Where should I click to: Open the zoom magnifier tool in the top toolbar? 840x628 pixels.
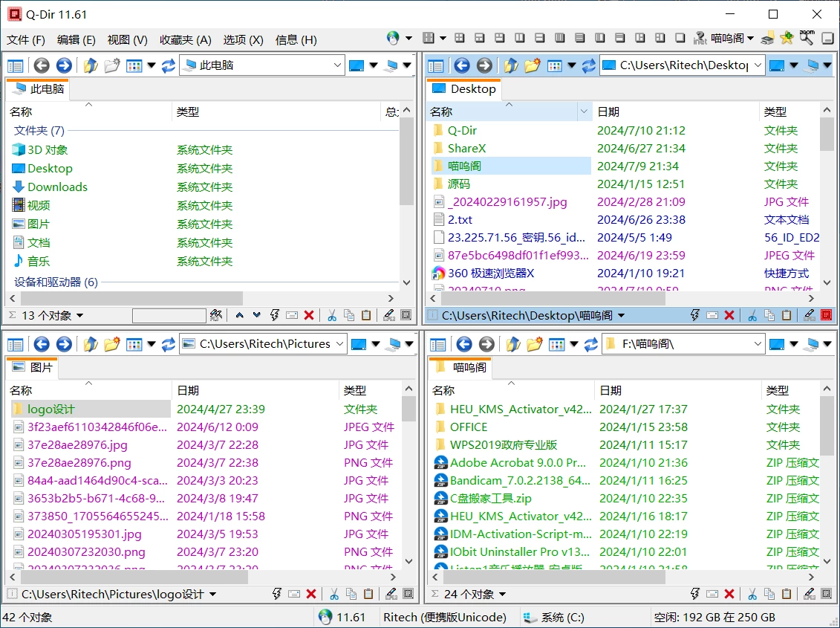coord(807,38)
